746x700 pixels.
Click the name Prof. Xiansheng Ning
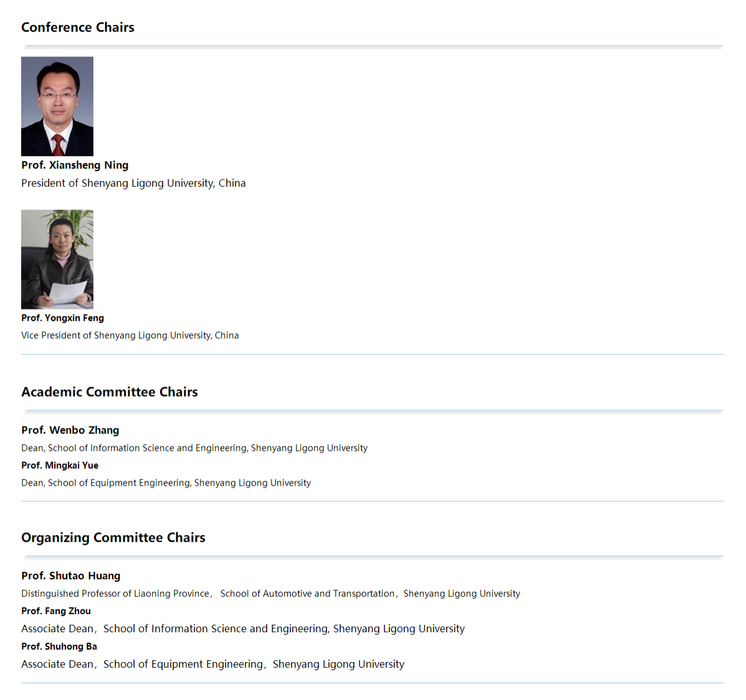click(x=75, y=165)
